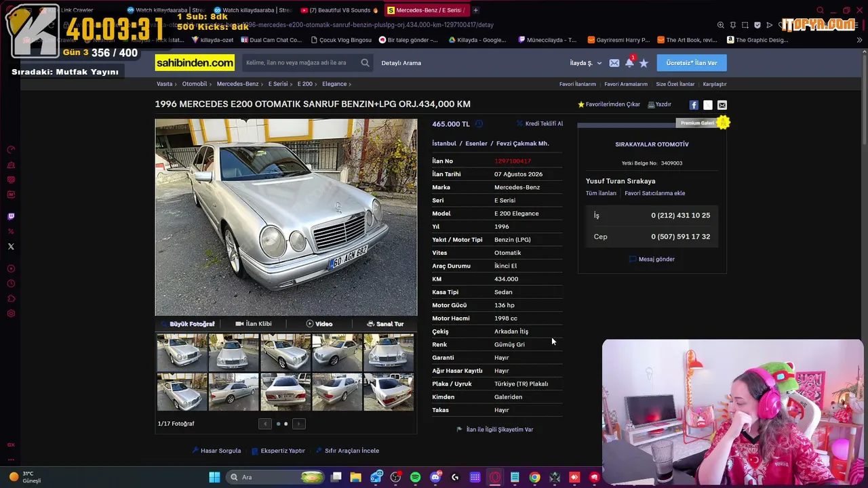The width and height of the screenshot is (868, 488).
Task: Share listing on X (Twitter)
Action: (708, 105)
